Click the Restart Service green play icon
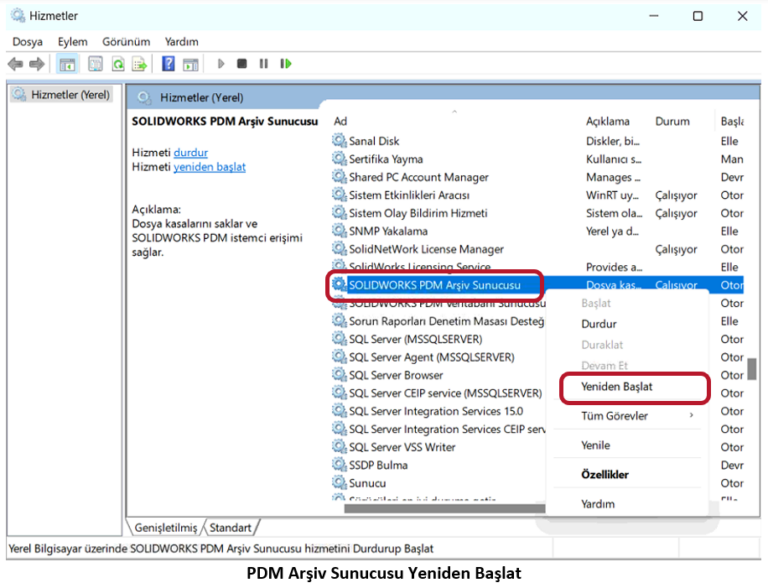Screen dimensions: 768x588 pyautogui.click(x=286, y=64)
